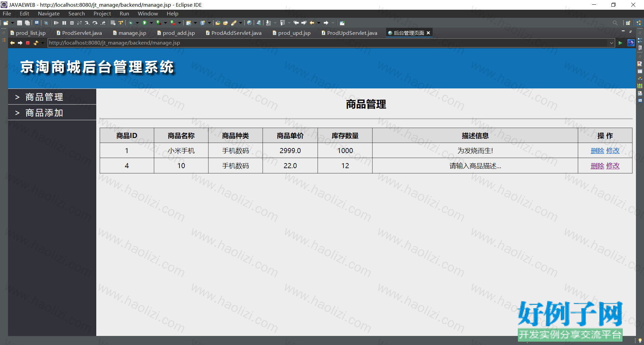Expand the New wizard dropdown arrow
Image resolution: width=644 pixels, height=345 pixels.
pyautogui.click(x=12, y=23)
